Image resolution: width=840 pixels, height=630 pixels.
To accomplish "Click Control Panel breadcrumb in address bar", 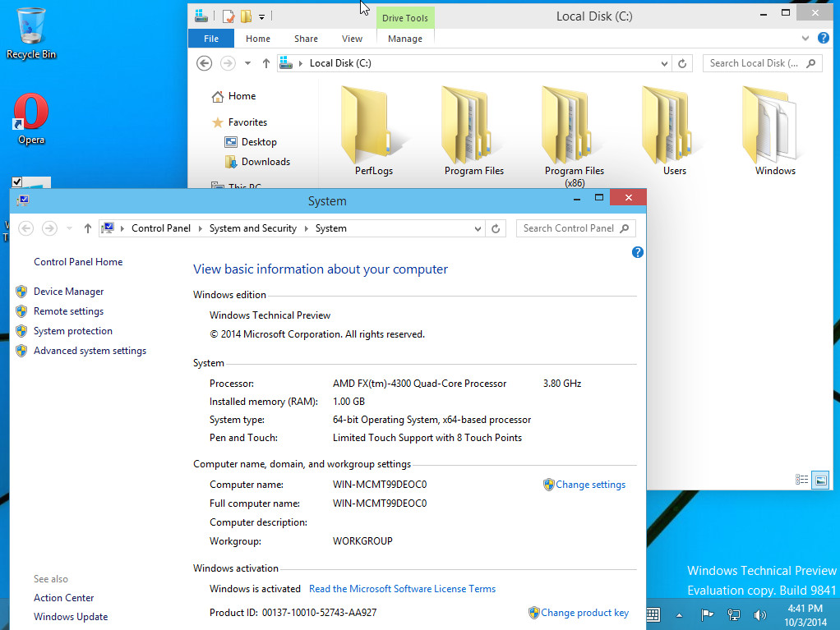I will pyautogui.click(x=161, y=228).
